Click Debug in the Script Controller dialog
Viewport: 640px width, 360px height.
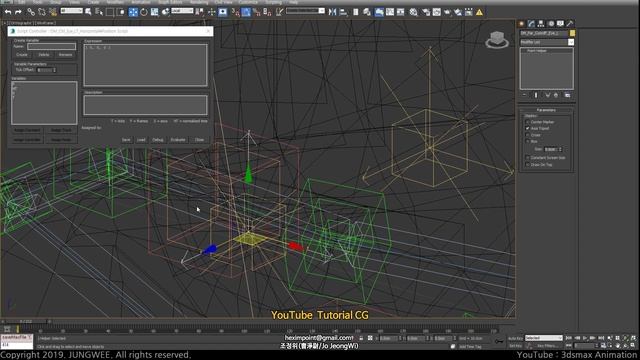click(158, 140)
